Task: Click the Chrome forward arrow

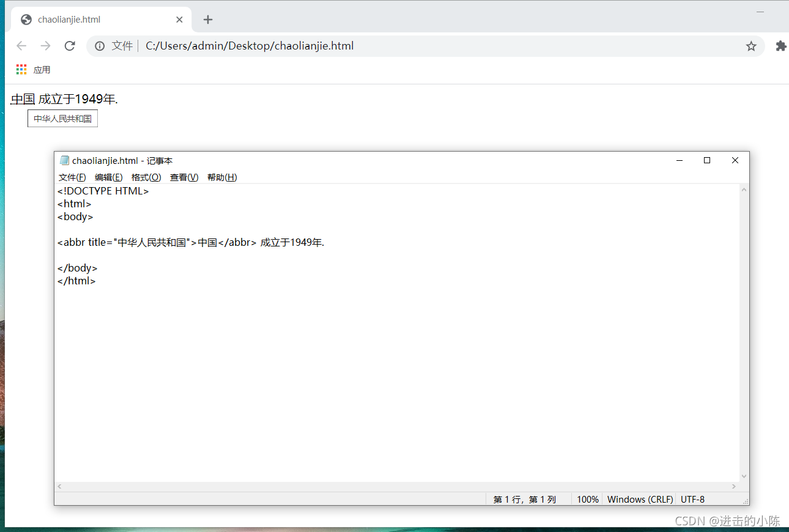Action: (x=45, y=46)
